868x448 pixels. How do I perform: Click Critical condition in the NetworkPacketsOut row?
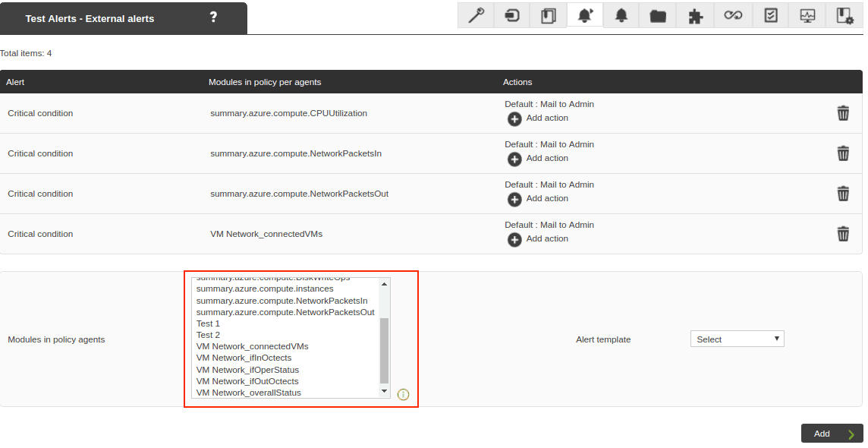coord(40,194)
